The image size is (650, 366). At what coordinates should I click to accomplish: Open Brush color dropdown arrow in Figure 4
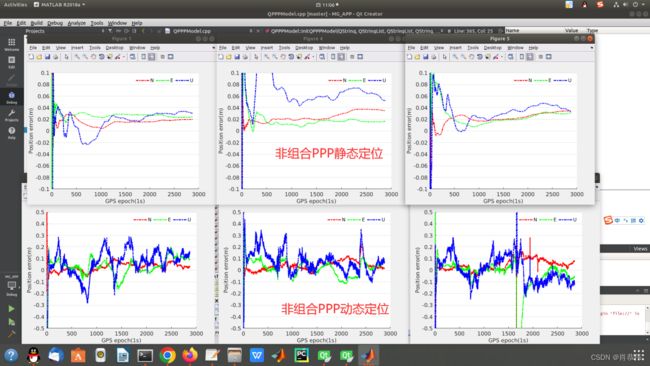point(313,57)
